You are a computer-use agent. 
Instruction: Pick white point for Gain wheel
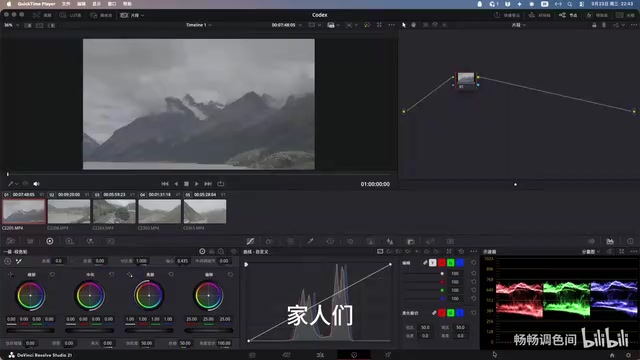point(129,275)
